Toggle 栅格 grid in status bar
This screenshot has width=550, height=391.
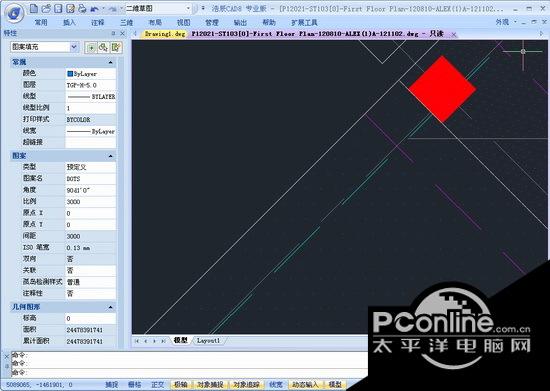(x=134, y=385)
